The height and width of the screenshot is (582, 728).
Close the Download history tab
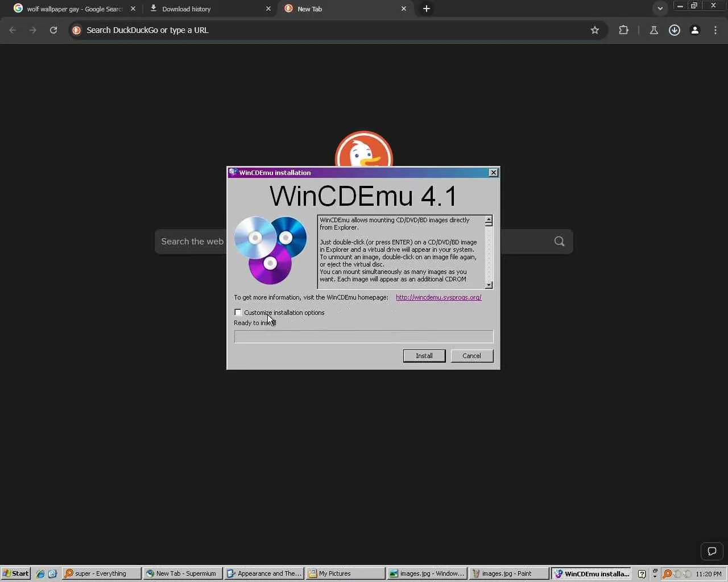coord(268,9)
